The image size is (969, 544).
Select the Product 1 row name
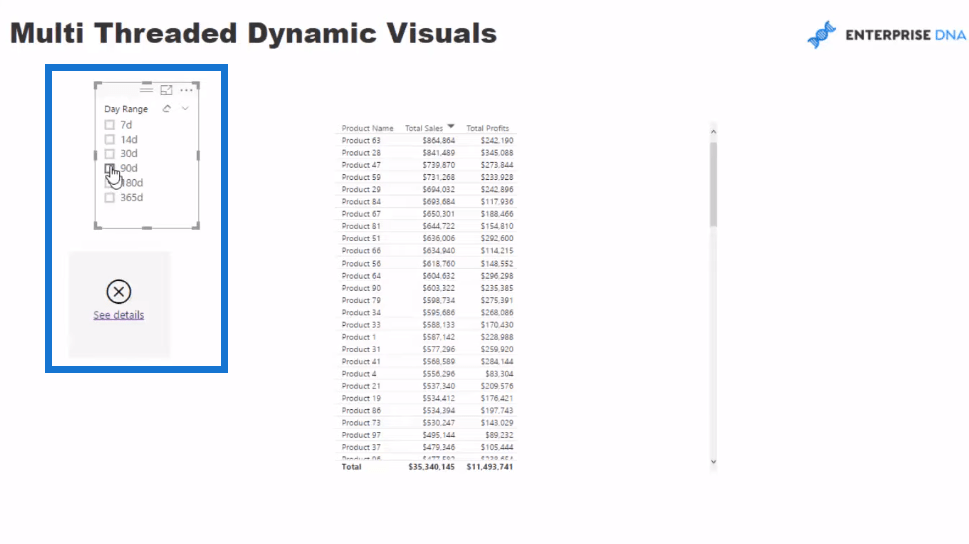pyautogui.click(x=358, y=337)
